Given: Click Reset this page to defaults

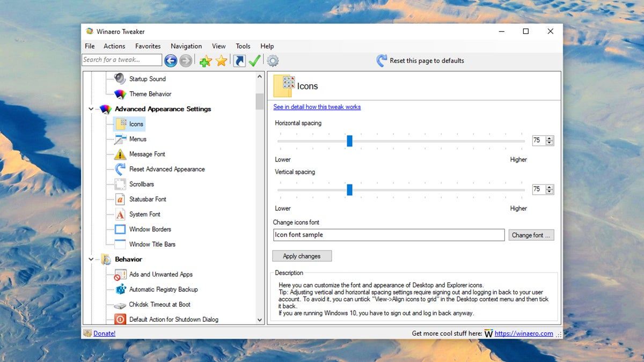Looking at the screenshot, I should click(420, 61).
